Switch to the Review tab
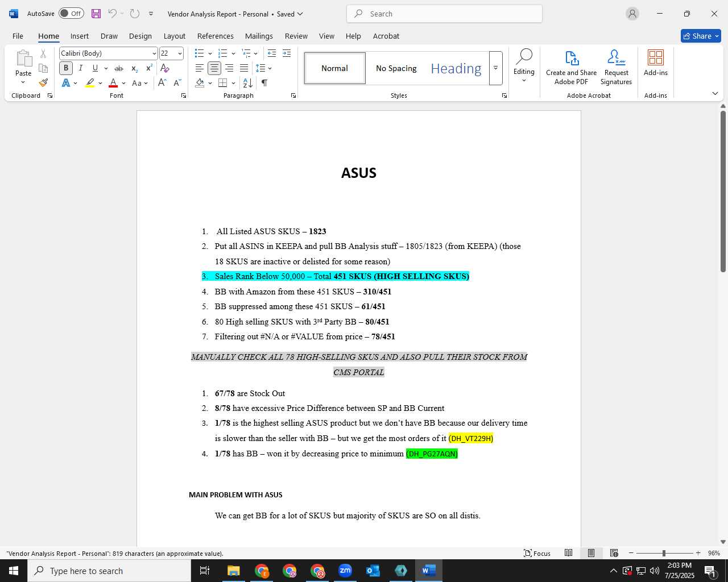728x582 pixels. pyautogui.click(x=296, y=36)
